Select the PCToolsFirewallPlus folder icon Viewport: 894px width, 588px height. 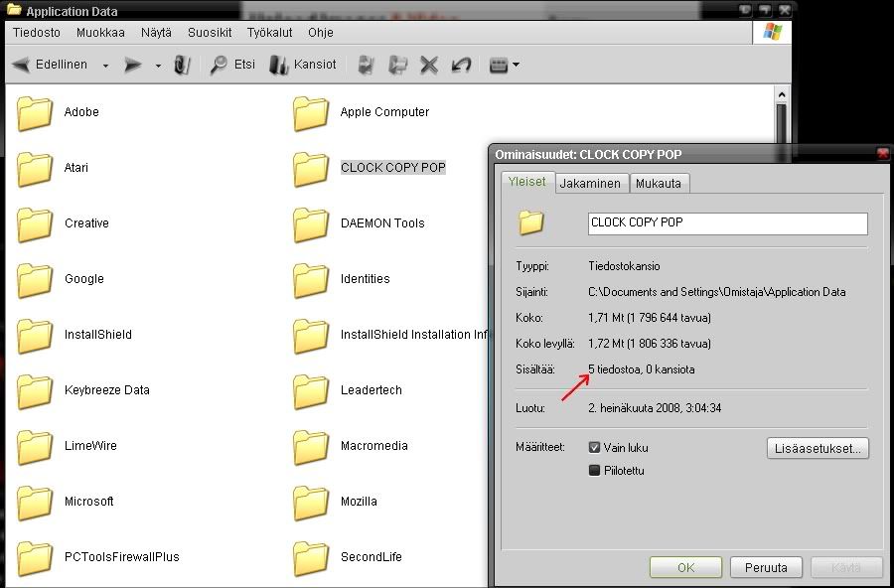click(x=34, y=558)
